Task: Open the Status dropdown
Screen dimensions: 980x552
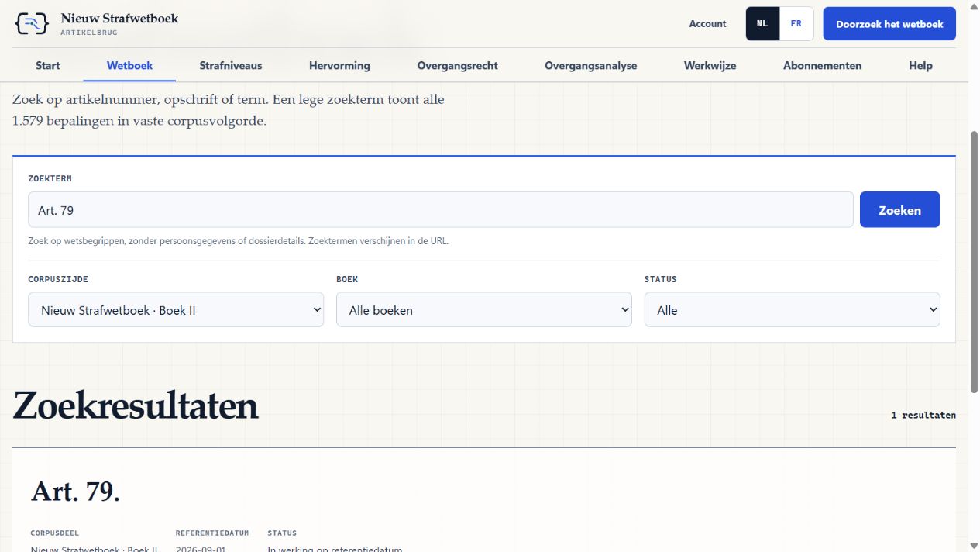Action: (x=792, y=309)
